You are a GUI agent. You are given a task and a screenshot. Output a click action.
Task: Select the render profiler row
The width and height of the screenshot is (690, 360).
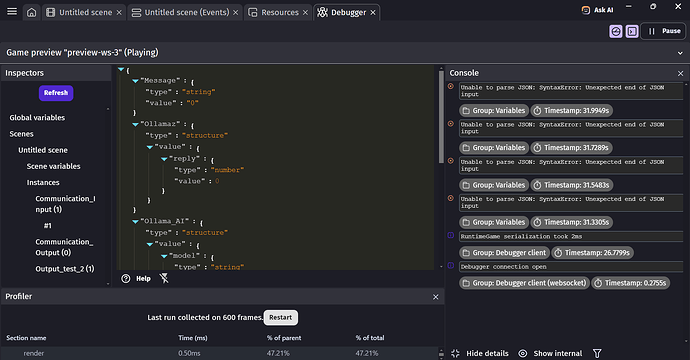220,353
